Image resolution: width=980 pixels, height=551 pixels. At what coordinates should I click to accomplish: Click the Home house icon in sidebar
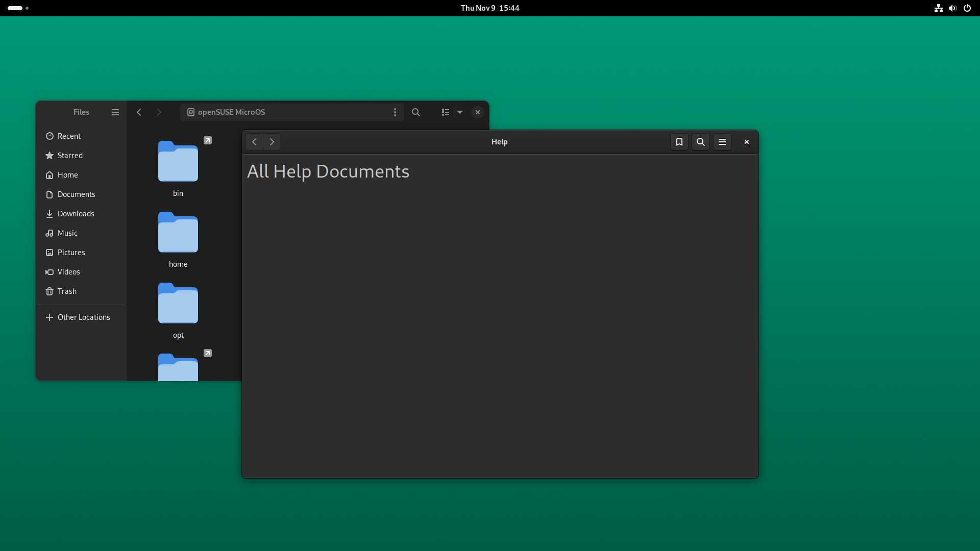(50, 175)
